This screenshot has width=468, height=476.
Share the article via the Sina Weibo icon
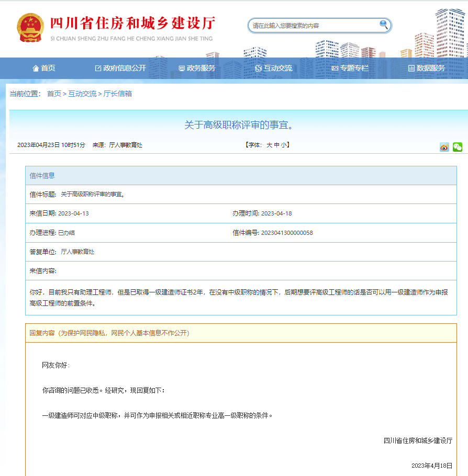(444, 147)
